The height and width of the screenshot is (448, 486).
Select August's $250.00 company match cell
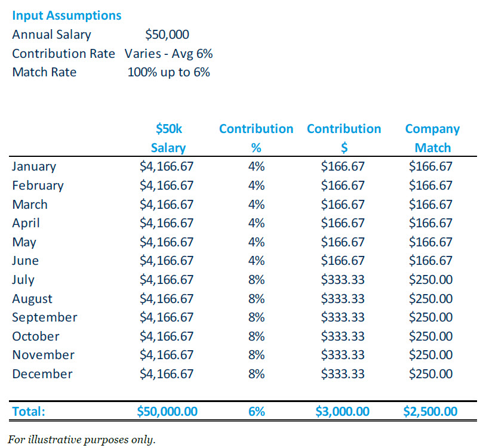(431, 299)
